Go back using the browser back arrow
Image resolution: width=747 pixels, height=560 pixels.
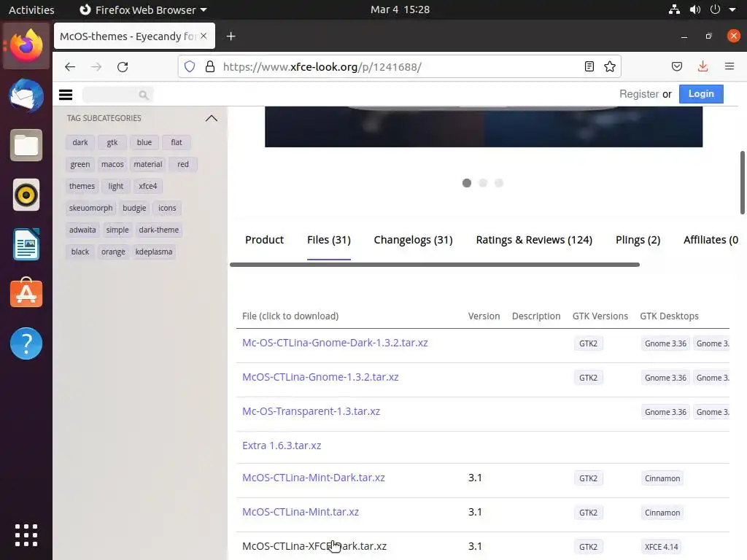point(70,66)
